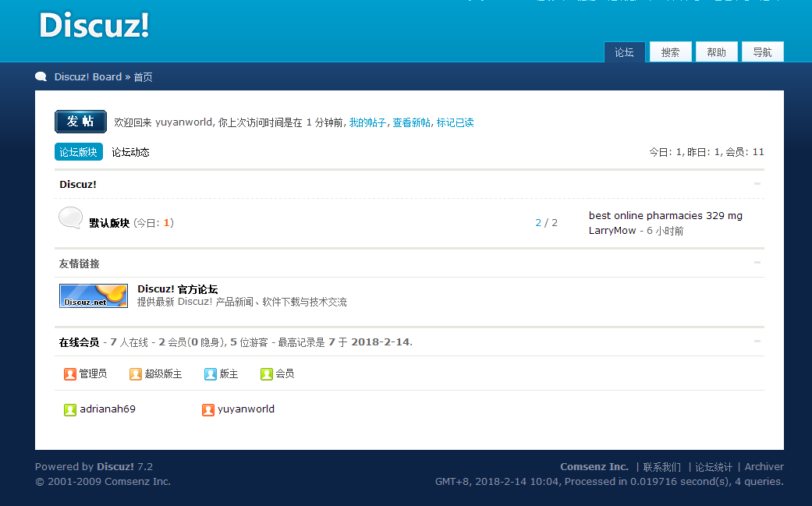
Task: Click the Discuz.net banner thumbnail
Action: click(x=94, y=296)
